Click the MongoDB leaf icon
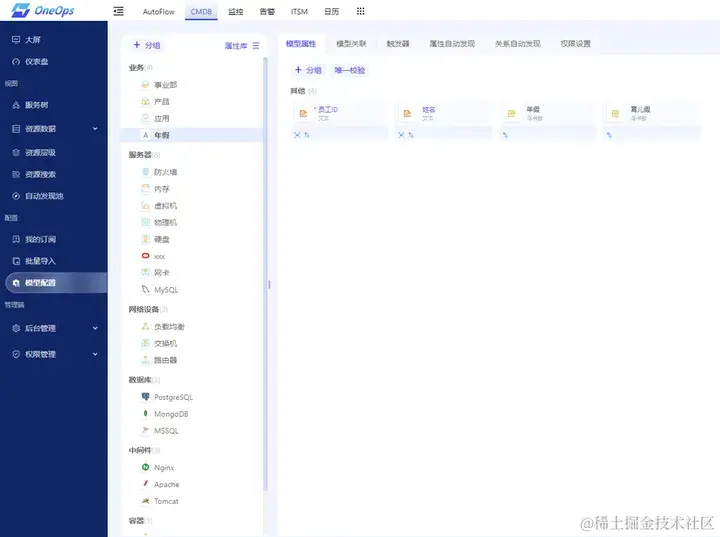 [x=146, y=413]
